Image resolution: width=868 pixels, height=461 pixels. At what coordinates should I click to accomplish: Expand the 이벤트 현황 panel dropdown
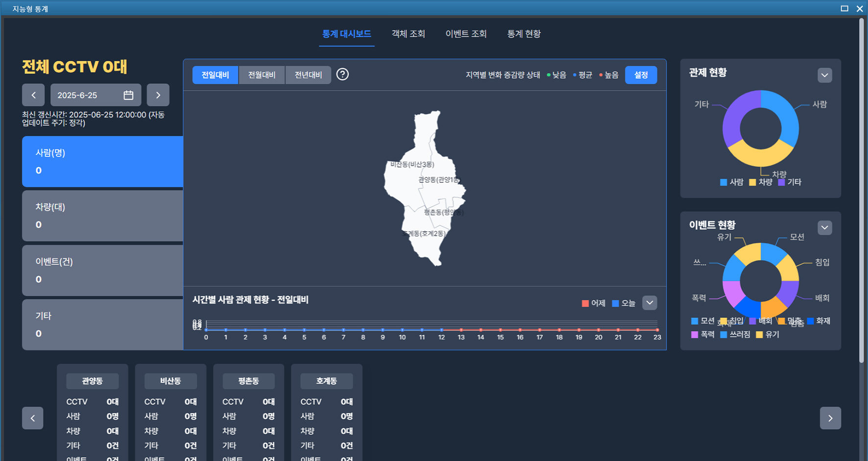coord(825,227)
